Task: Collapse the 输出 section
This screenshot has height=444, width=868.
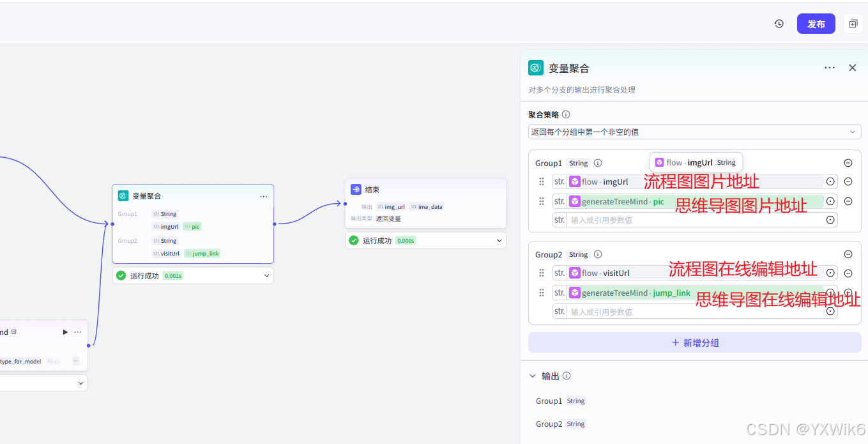Action: click(x=533, y=376)
